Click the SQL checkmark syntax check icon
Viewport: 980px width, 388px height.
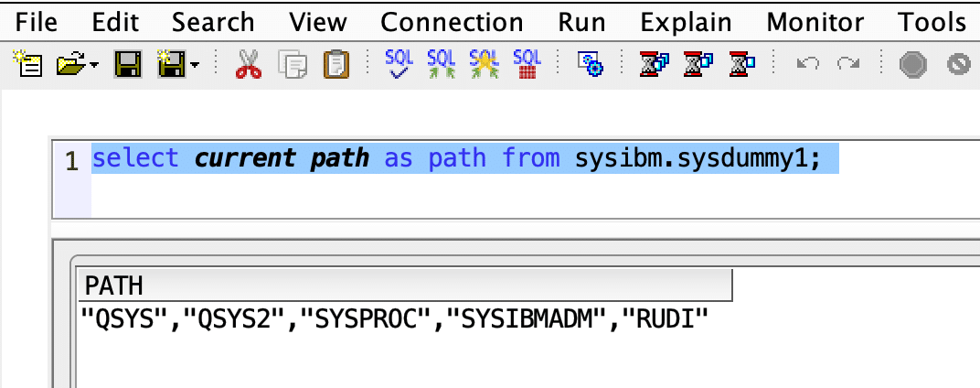[x=399, y=63]
